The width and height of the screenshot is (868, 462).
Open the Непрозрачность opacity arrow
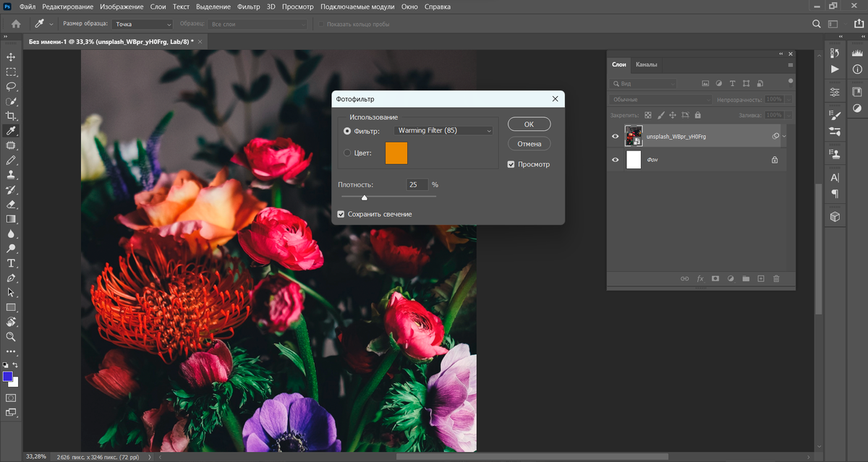pyautogui.click(x=788, y=99)
